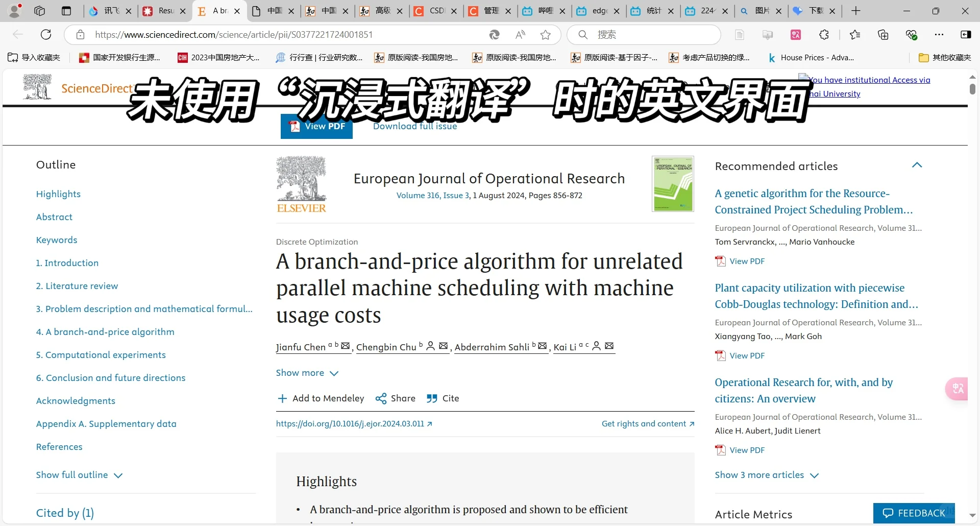Click Get rights and content link

(x=648, y=424)
